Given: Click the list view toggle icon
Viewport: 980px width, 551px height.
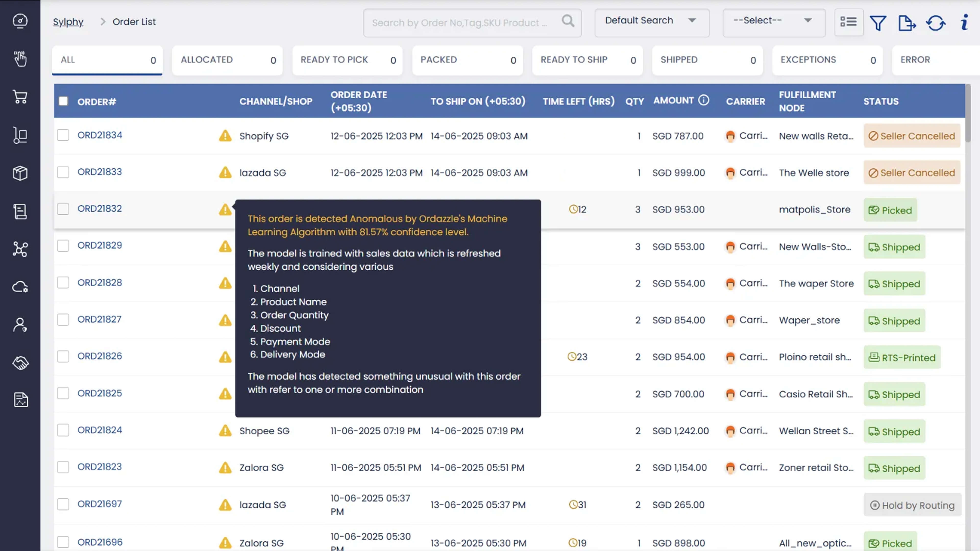Looking at the screenshot, I should click(x=848, y=22).
